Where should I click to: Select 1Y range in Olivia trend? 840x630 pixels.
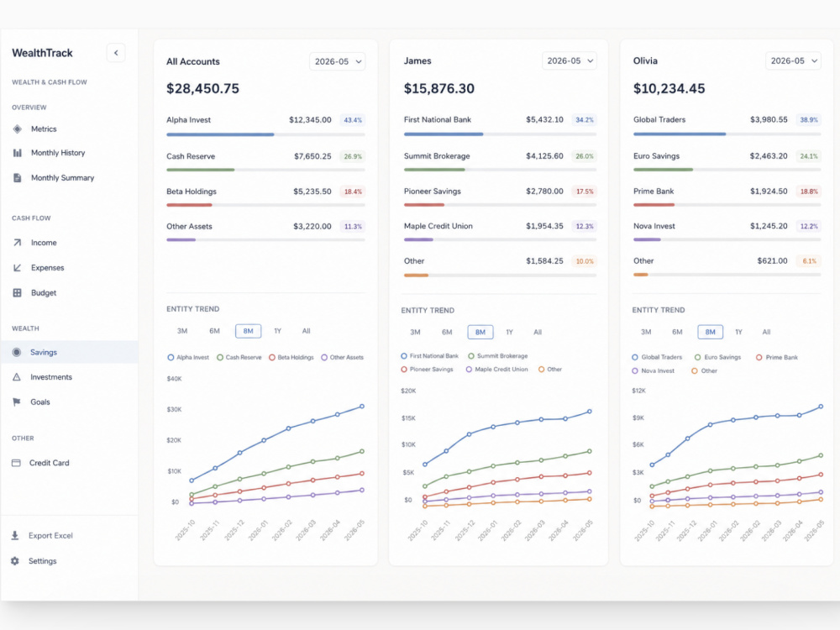[x=738, y=332]
